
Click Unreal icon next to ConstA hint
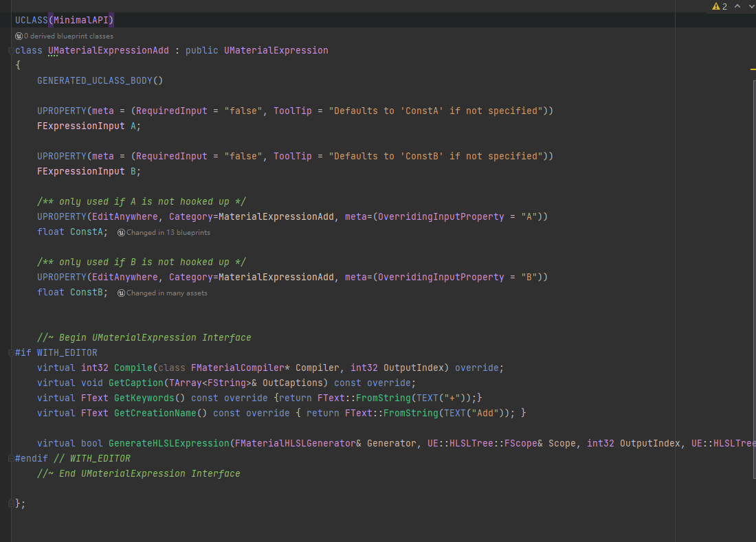pyautogui.click(x=121, y=232)
